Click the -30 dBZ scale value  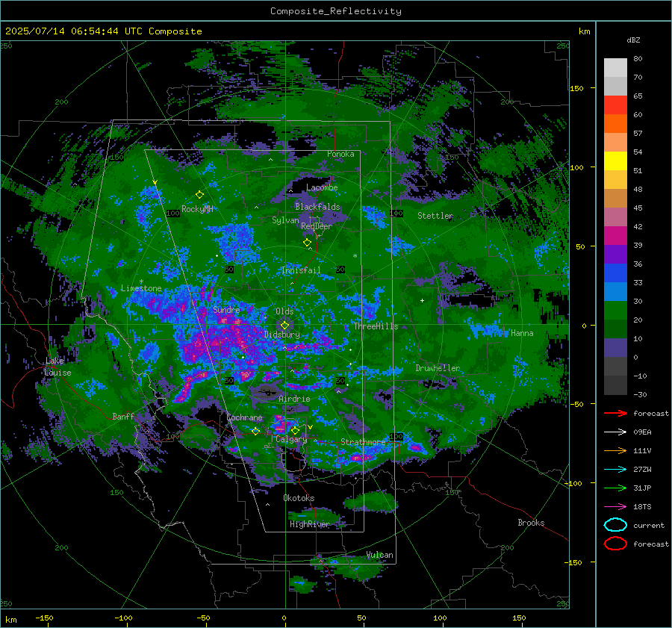pyautogui.click(x=641, y=395)
